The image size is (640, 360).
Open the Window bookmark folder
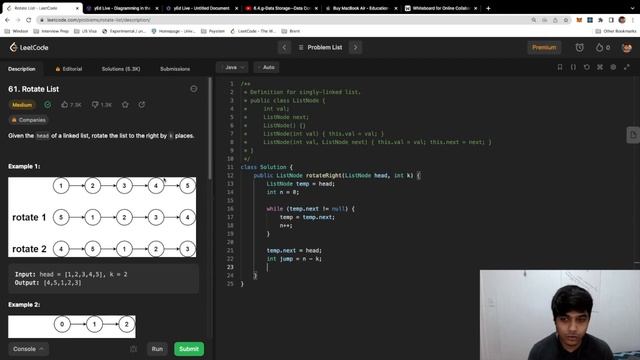(x=16, y=31)
